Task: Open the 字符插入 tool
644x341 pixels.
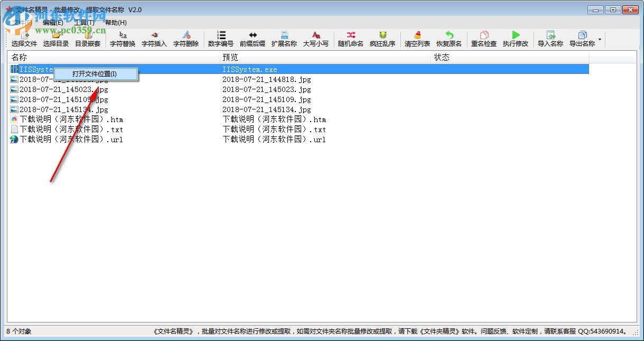Action: click(154, 39)
